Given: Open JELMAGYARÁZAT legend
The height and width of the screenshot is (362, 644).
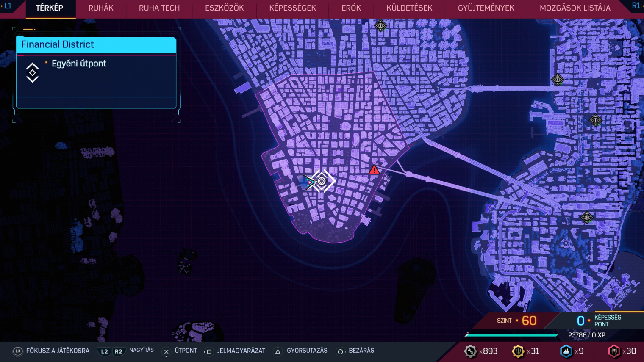Looking at the screenshot, I should pyautogui.click(x=241, y=351).
